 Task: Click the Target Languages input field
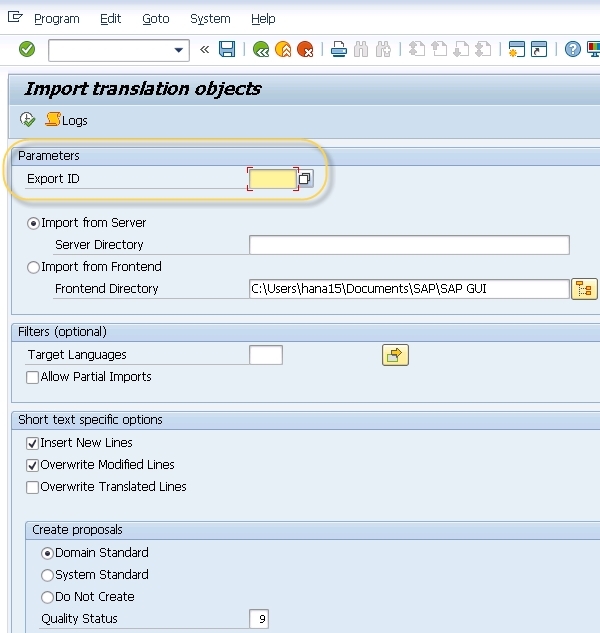[266, 355]
